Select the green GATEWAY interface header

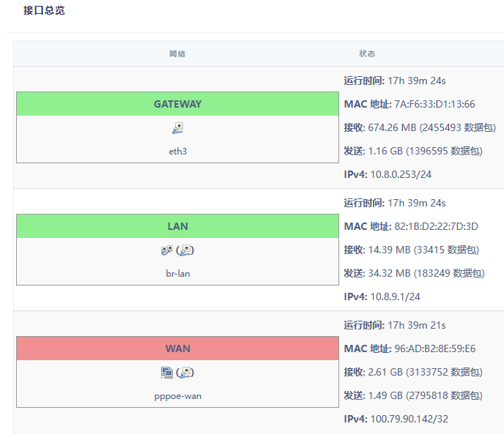tap(177, 104)
